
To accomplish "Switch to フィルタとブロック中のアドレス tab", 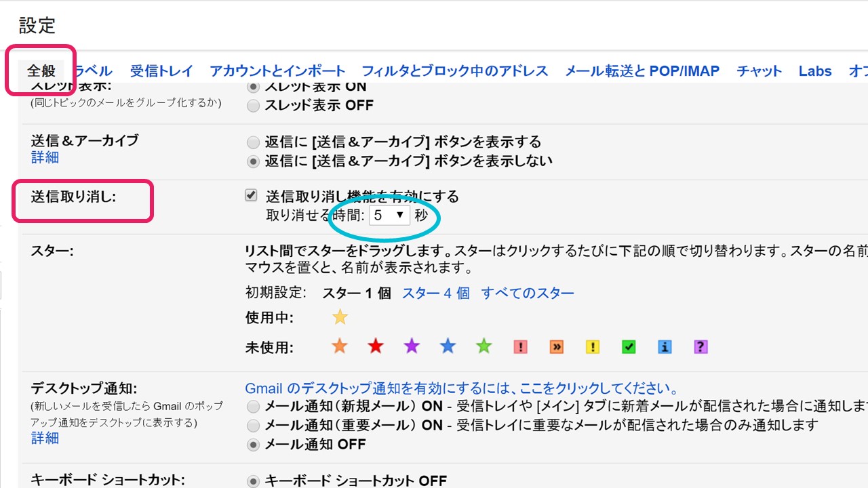I will coord(454,70).
